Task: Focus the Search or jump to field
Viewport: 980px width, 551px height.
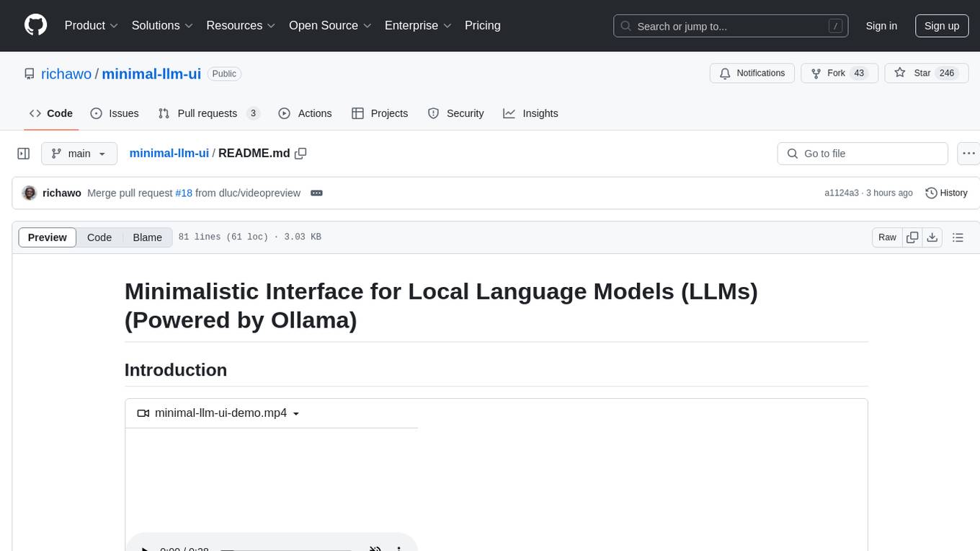Action: 731,26
